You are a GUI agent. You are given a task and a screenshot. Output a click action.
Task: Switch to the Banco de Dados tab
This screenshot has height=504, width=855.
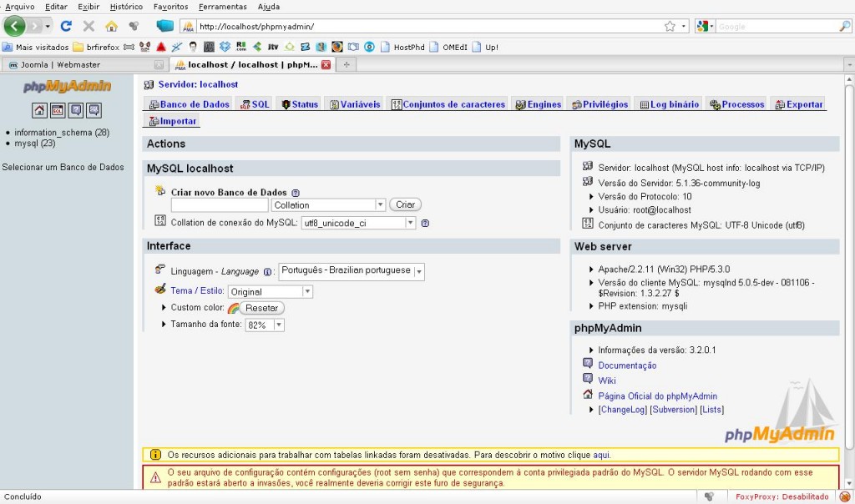coord(190,104)
